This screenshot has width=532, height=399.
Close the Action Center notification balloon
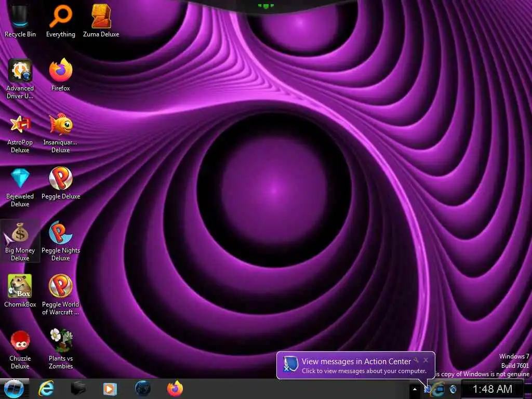[426, 361]
